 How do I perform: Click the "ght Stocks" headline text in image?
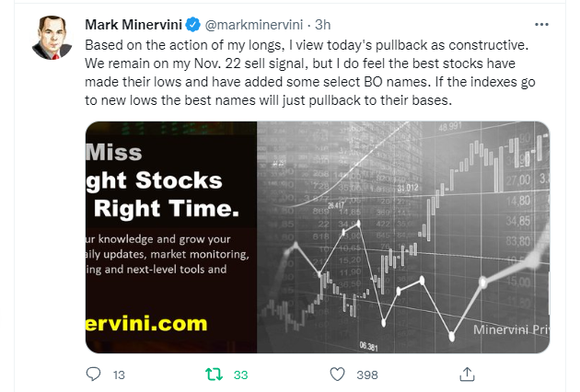click(x=154, y=179)
